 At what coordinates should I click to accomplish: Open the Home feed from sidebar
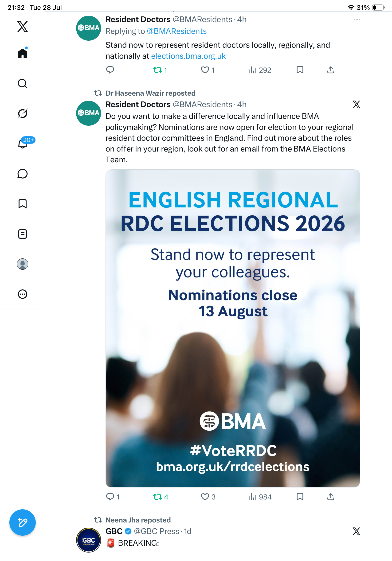(23, 53)
